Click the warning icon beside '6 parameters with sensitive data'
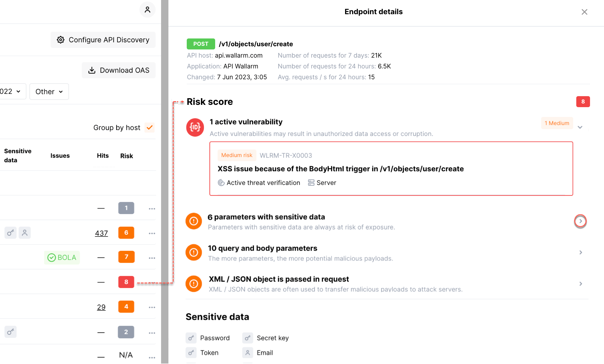 pyautogui.click(x=193, y=221)
